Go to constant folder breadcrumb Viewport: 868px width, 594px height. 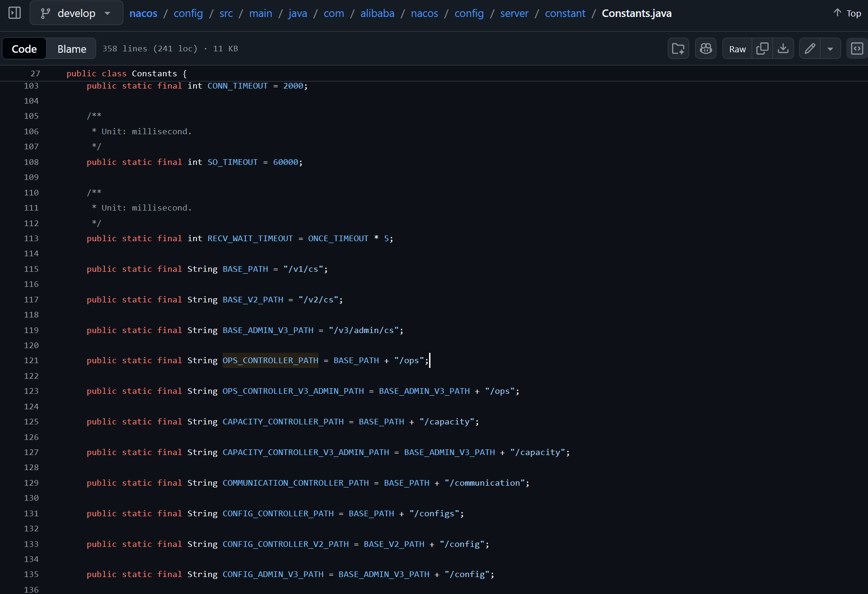(565, 13)
